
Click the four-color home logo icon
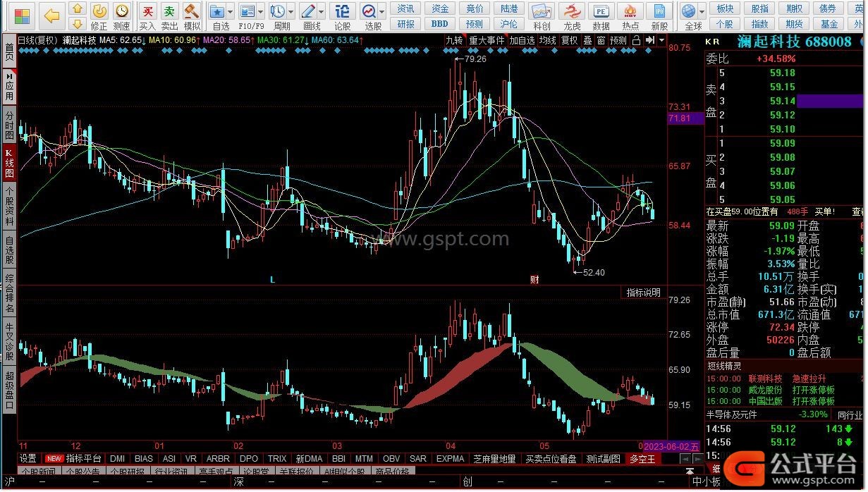click(22, 16)
